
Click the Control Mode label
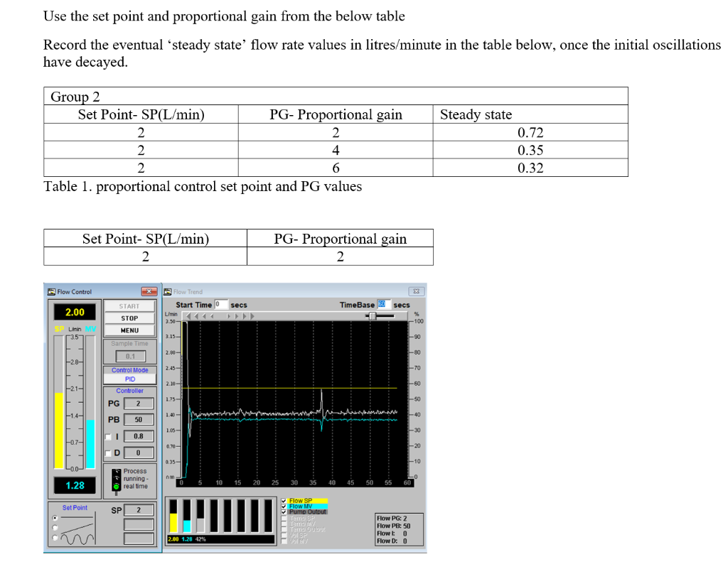(129, 370)
